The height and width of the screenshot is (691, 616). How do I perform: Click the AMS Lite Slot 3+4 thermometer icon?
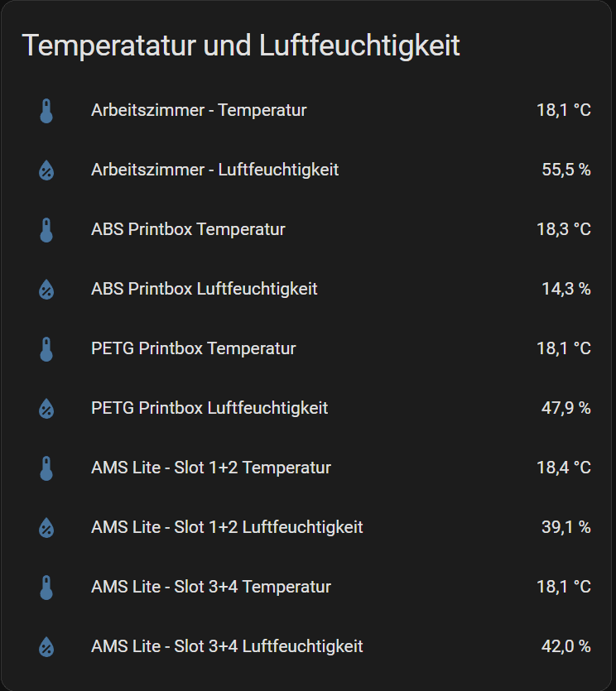pyautogui.click(x=46, y=588)
